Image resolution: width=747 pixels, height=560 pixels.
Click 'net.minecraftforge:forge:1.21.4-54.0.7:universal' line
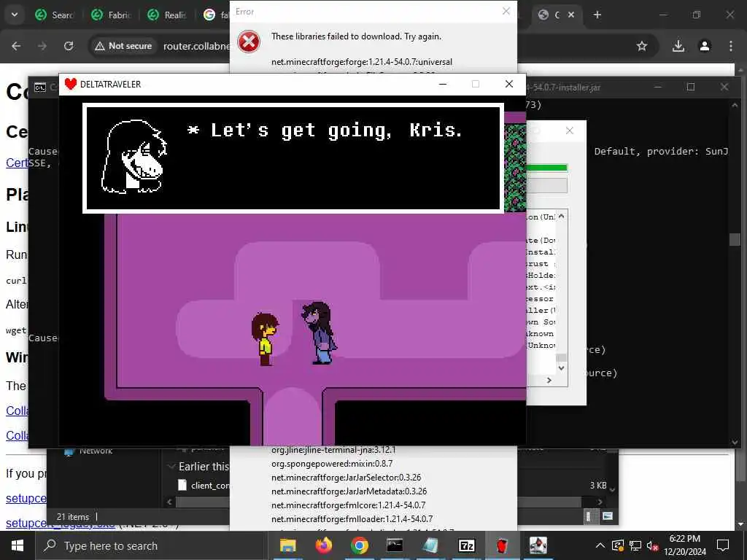point(362,62)
